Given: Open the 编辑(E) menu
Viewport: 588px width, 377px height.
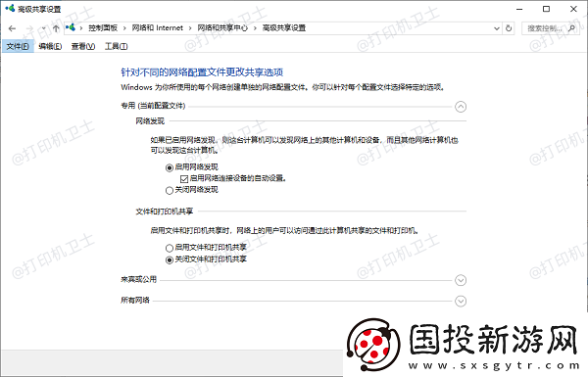Looking at the screenshot, I should (x=50, y=46).
